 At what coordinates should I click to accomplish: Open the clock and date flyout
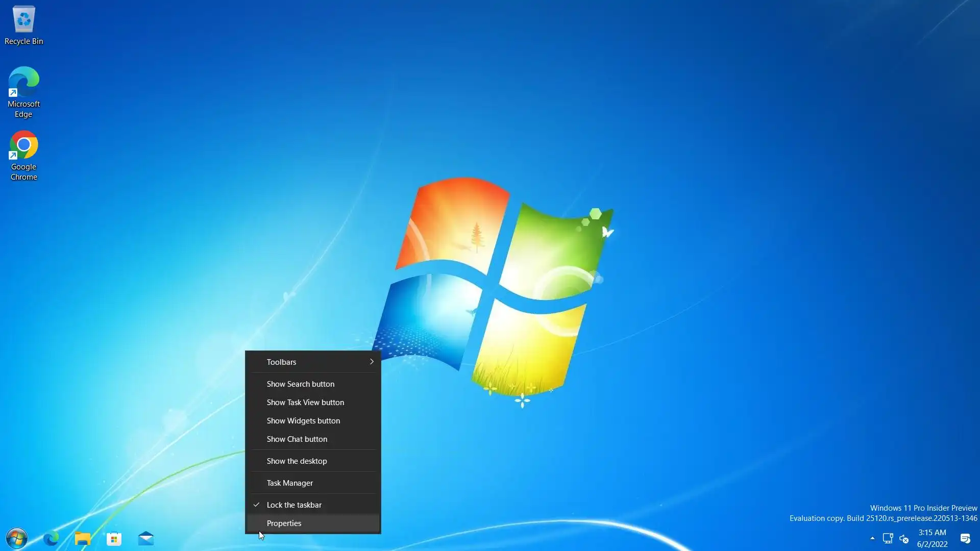932,538
